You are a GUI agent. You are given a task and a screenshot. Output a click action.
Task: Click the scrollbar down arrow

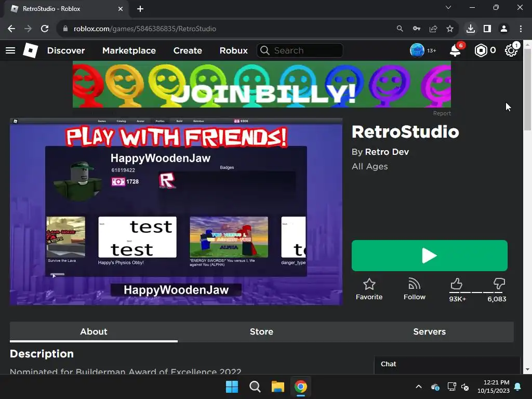click(x=527, y=369)
